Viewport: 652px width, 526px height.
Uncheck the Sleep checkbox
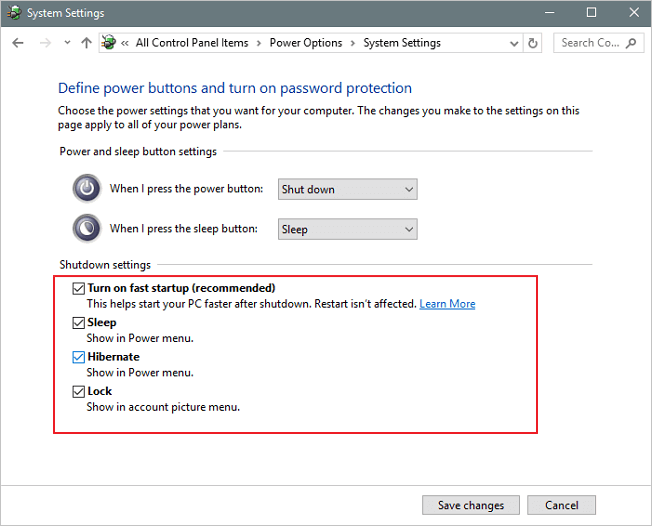point(79,323)
